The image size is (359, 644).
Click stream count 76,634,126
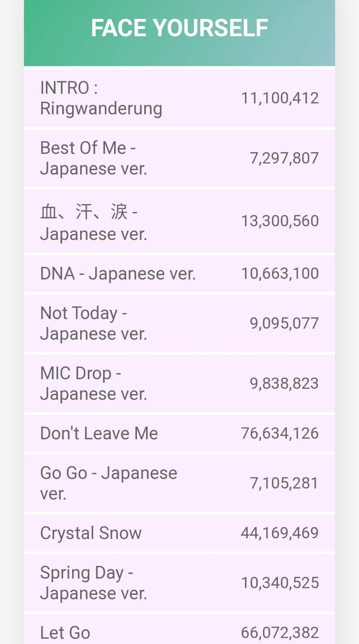280,433
